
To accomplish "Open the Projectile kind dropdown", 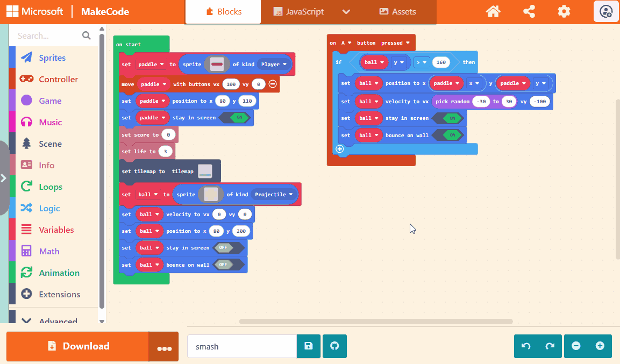I will [x=275, y=195].
